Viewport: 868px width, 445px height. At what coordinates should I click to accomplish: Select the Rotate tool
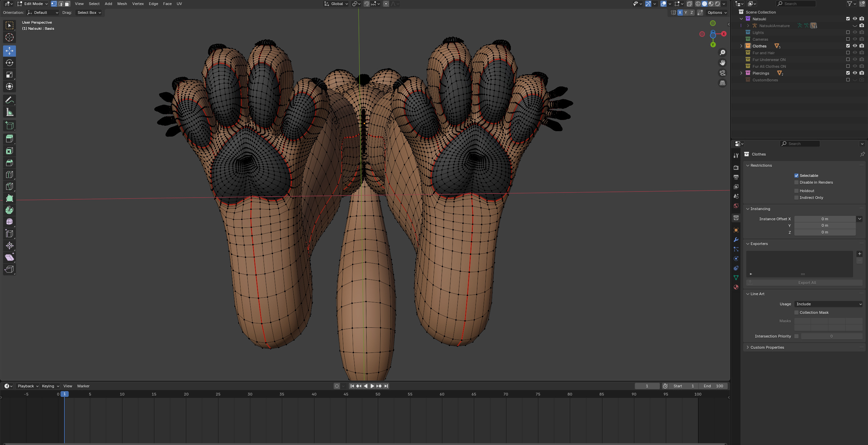click(x=9, y=63)
